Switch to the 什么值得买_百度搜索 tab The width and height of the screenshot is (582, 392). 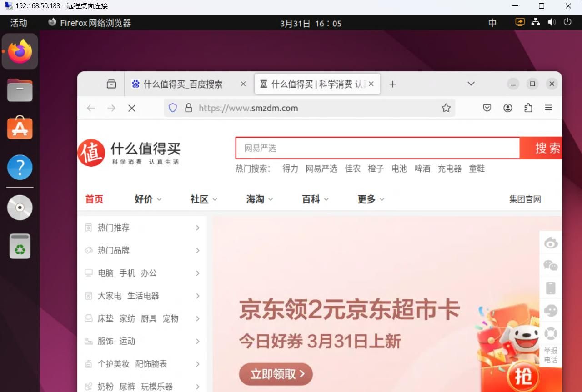pos(189,84)
